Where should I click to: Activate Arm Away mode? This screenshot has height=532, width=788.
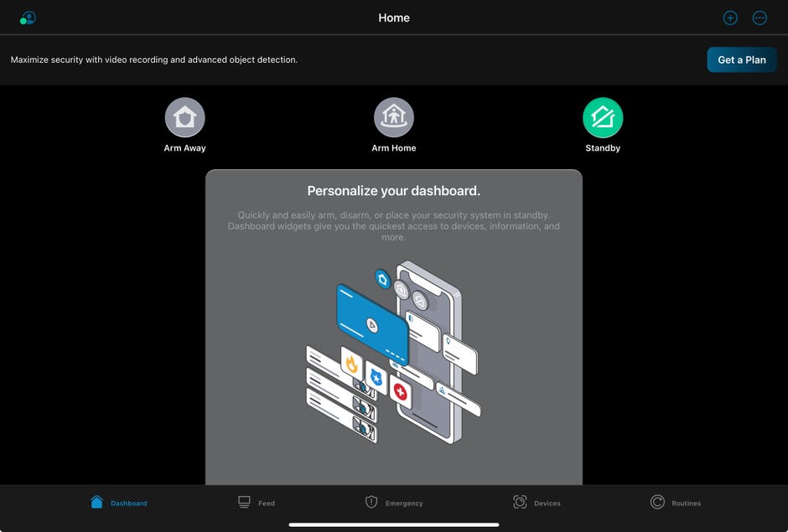[185, 125]
